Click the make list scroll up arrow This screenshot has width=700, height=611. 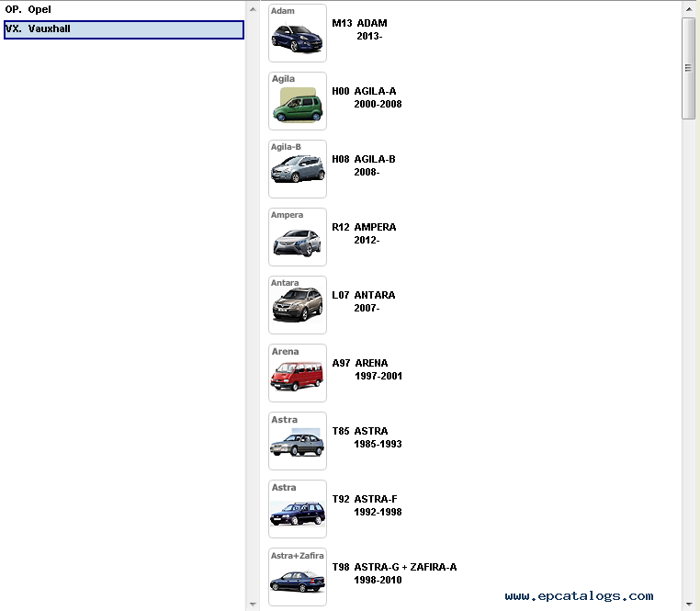(253, 9)
